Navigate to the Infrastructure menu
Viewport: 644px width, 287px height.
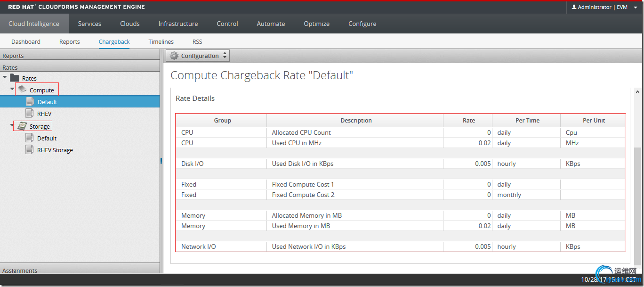click(178, 24)
